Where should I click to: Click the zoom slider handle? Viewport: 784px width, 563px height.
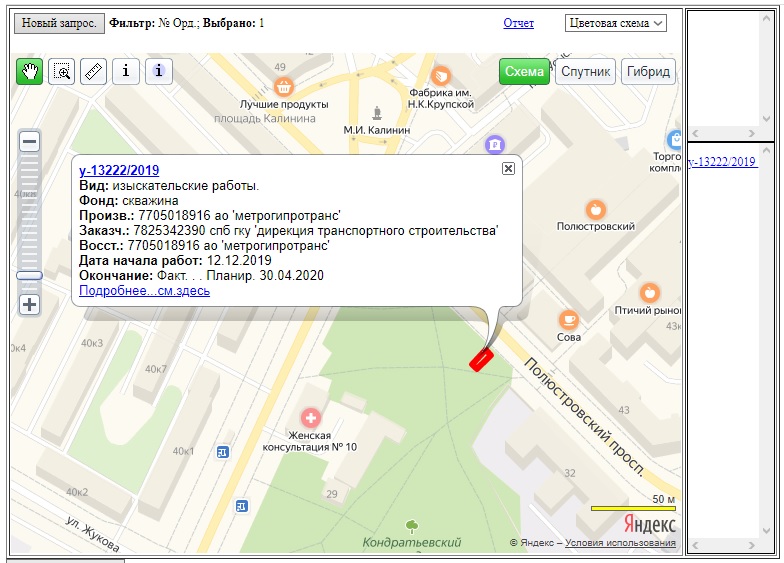point(30,275)
